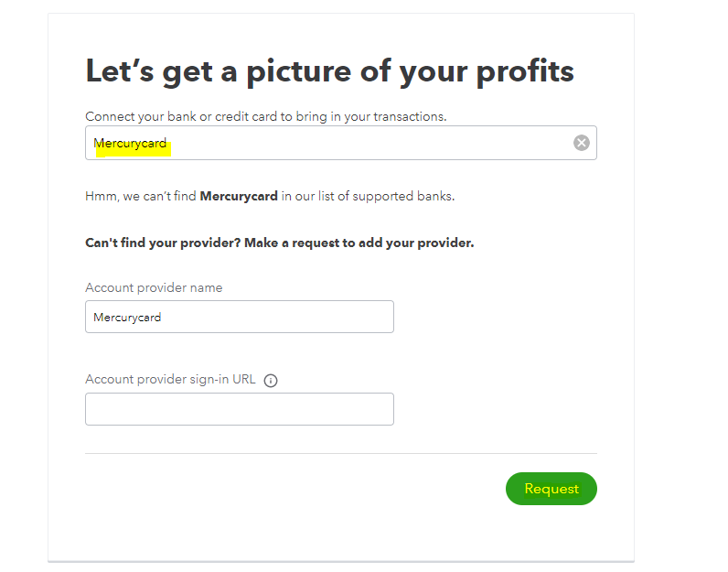Click Make a request to add your provider

[x=359, y=243]
